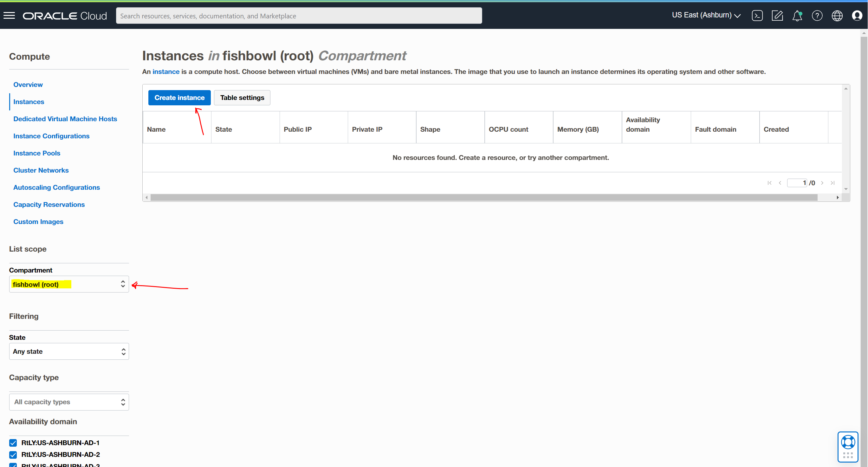Expand the Capacity type dropdown
The width and height of the screenshot is (868, 467).
(x=68, y=401)
